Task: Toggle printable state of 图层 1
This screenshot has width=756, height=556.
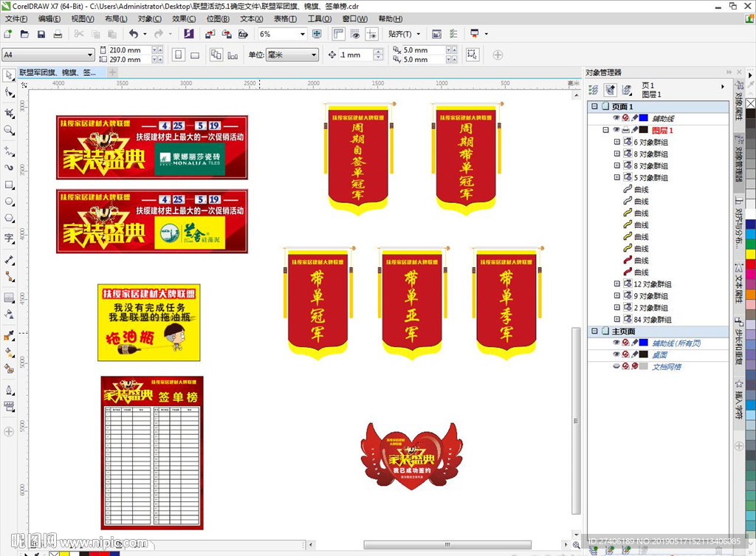Action: coord(625,130)
